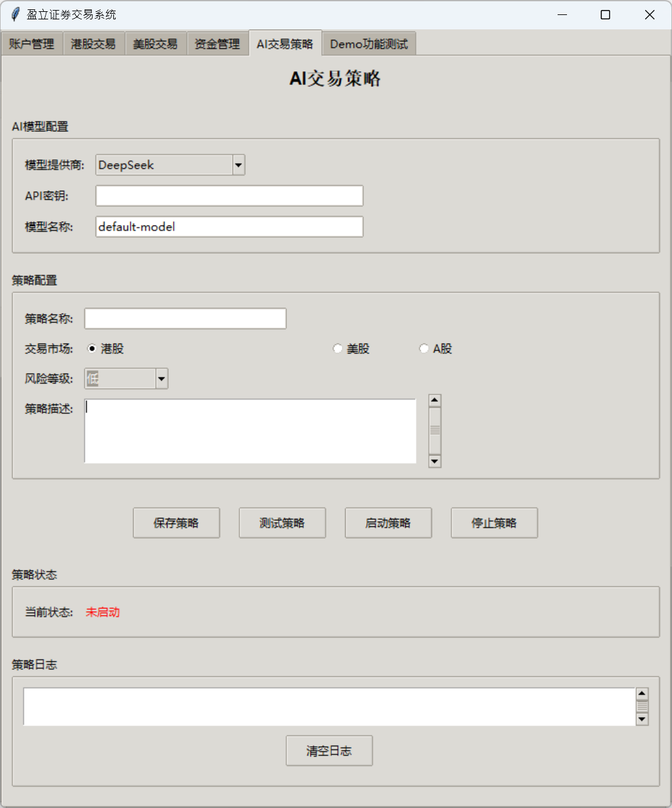Screen dimensions: 672x808
Task: Click the AI模型配置 section label
Action: [40, 126]
